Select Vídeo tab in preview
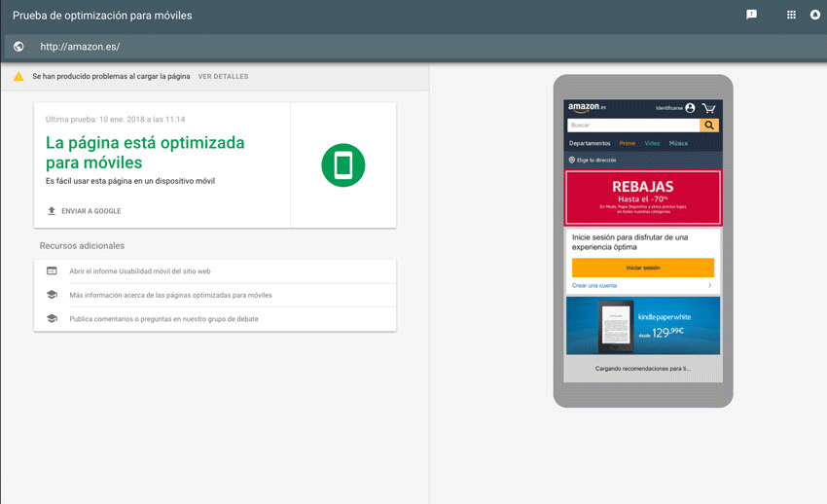 pos(652,143)
